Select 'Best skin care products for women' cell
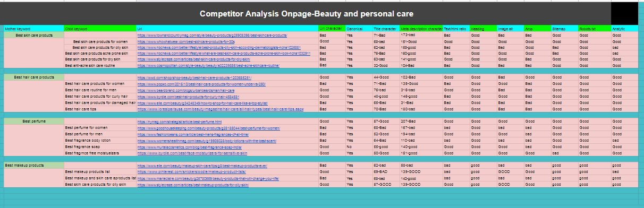Viewport: 644px width, 208px height. point(100,41)
